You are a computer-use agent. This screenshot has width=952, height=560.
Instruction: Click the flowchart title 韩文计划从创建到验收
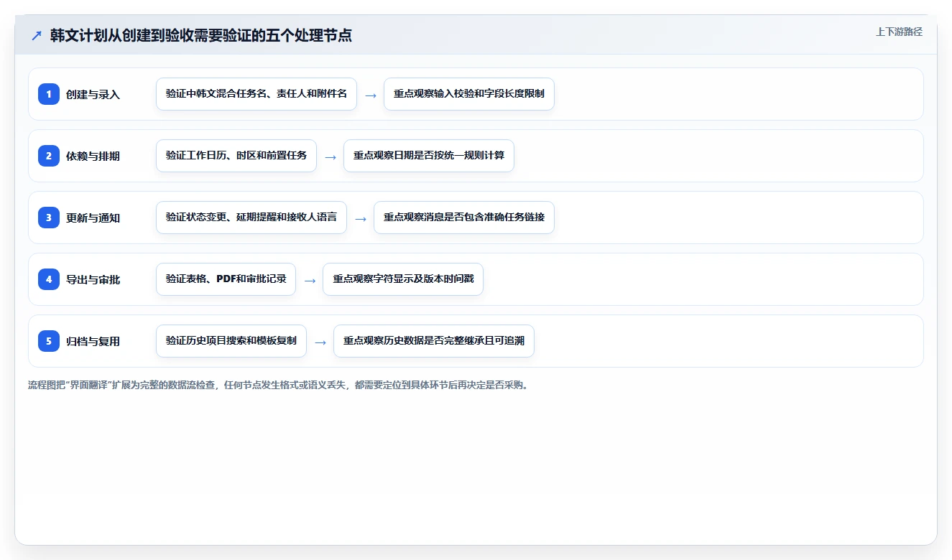pyautogui.click(x=201, y=35)
